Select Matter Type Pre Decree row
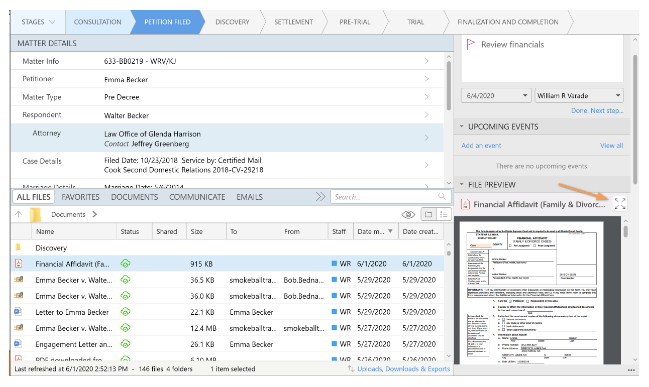 [x=227, y=97]
